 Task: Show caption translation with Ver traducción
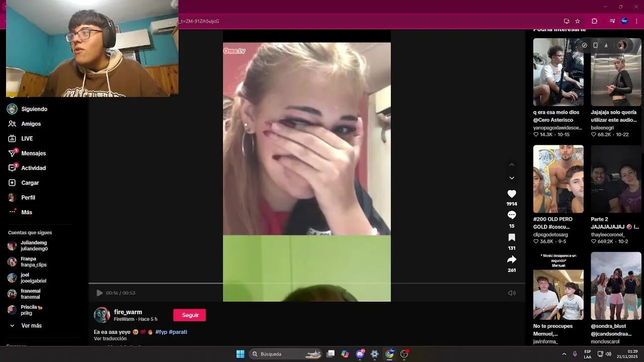(x=110, y=339)
